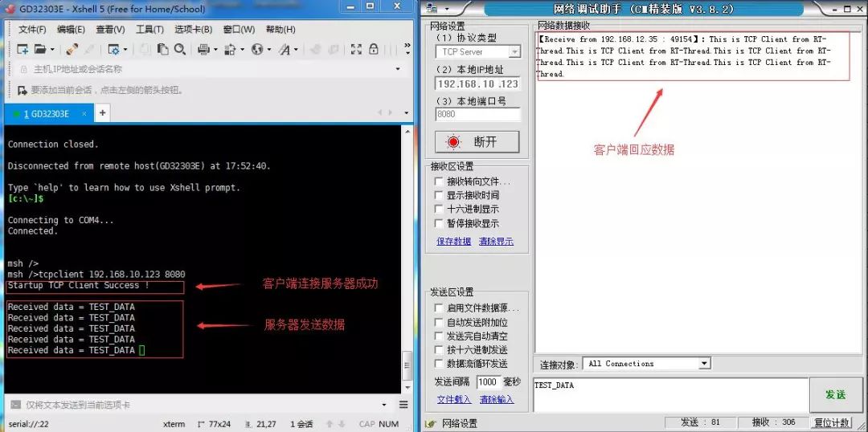Open the Xshell tab list dropdown arrow

point(407,113)
